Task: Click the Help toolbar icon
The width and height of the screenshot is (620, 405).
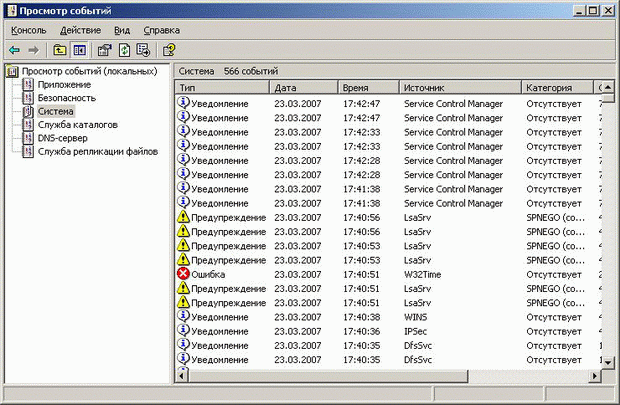Action: tap(169, 49)
